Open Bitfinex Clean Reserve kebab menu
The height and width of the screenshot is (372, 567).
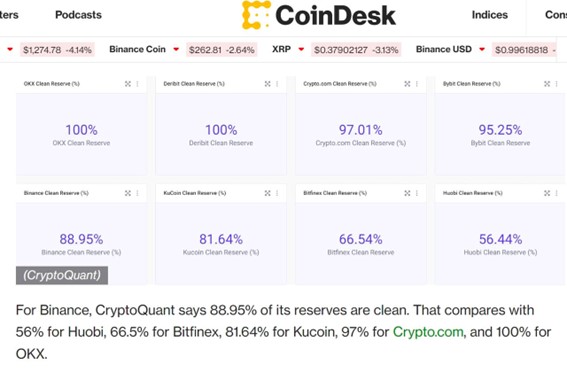(417, 193)
